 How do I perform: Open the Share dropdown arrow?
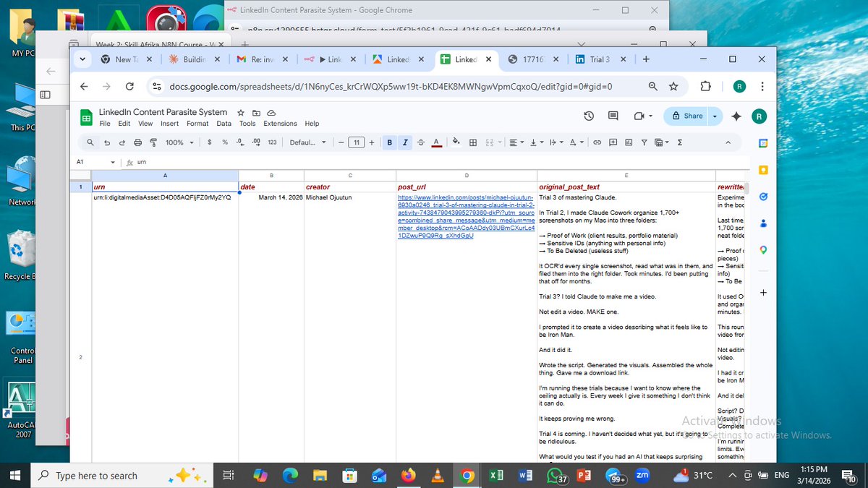tap(715, 116)
